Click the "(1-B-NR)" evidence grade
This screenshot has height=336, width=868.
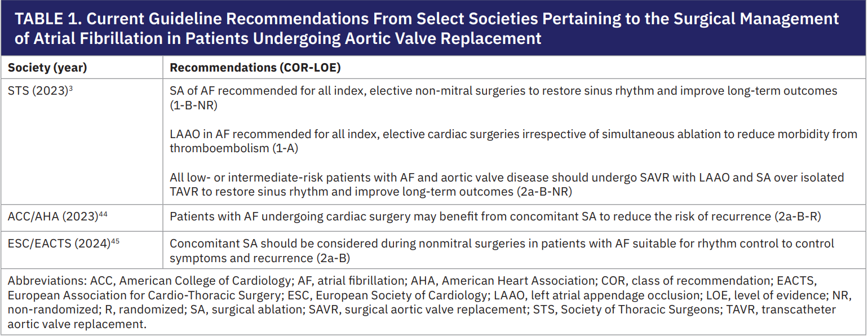(193, 105)
